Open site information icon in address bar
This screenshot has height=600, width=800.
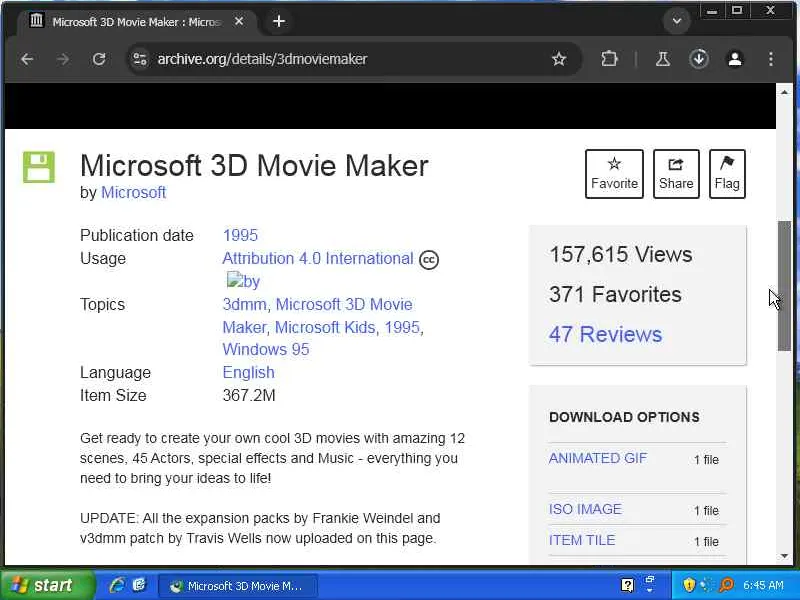click(140, 59)
